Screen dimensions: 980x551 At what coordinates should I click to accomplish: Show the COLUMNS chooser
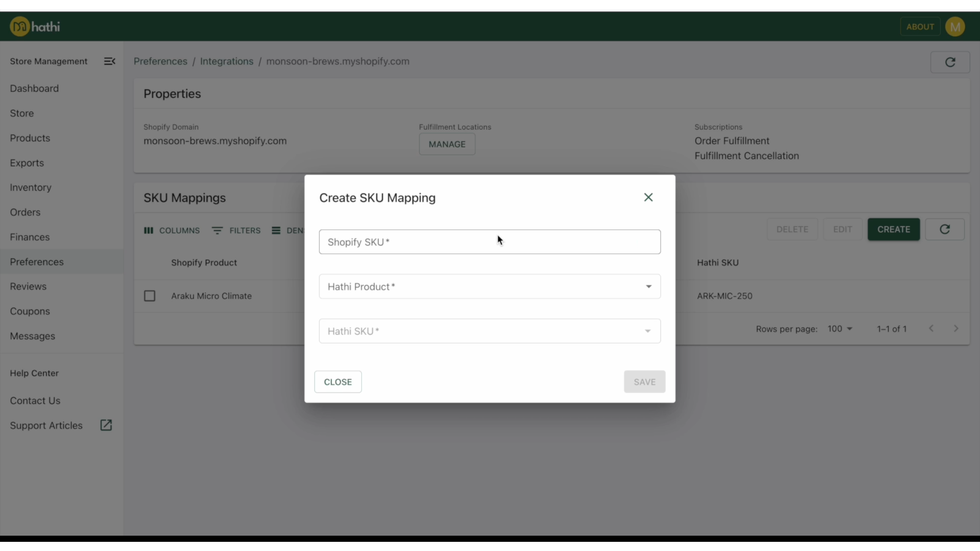click(x=171, y=230)
